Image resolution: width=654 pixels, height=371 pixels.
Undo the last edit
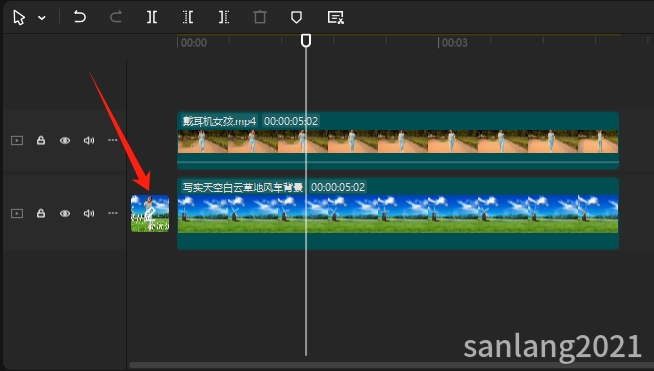pyautogui.click(x=79, y=17)
